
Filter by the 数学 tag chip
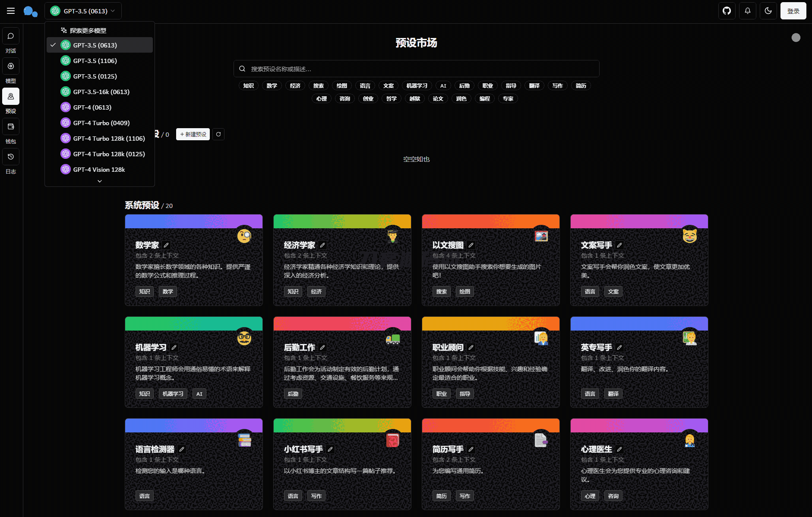[272, 85]
